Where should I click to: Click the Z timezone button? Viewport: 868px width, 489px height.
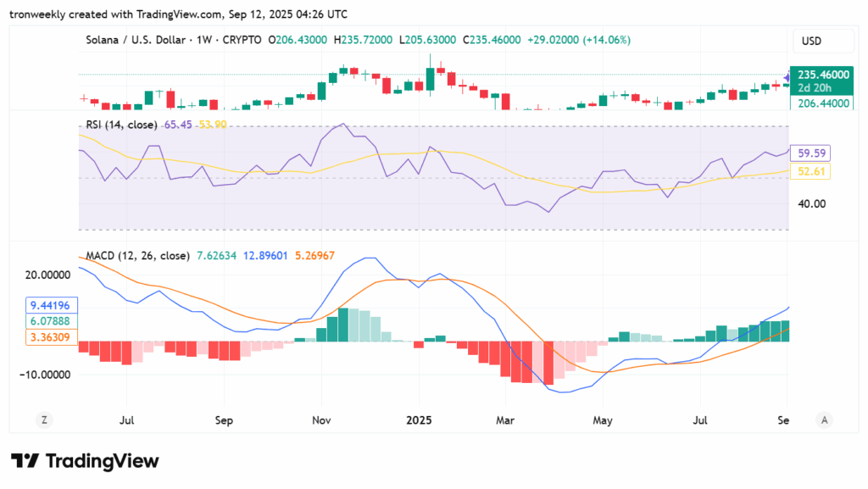point(44,420)
